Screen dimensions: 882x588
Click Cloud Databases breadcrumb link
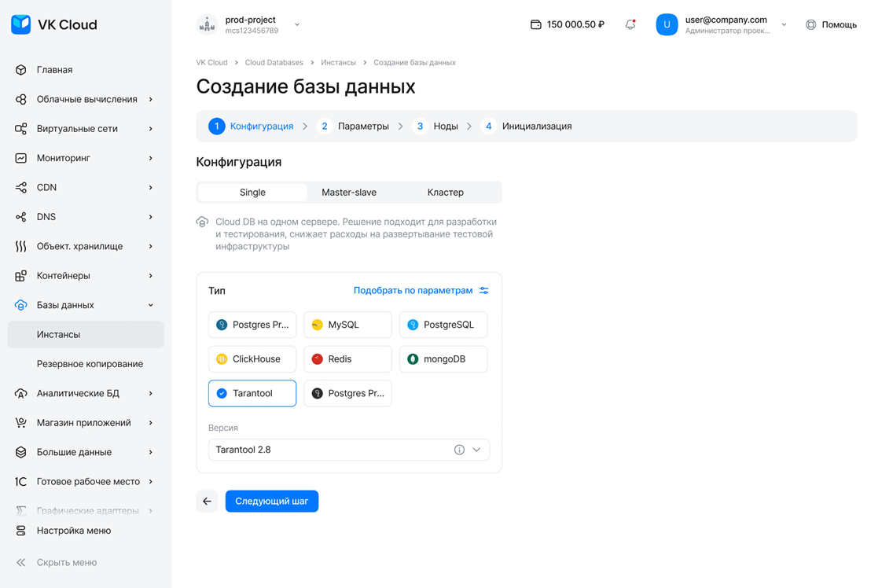tap(274, 62)
